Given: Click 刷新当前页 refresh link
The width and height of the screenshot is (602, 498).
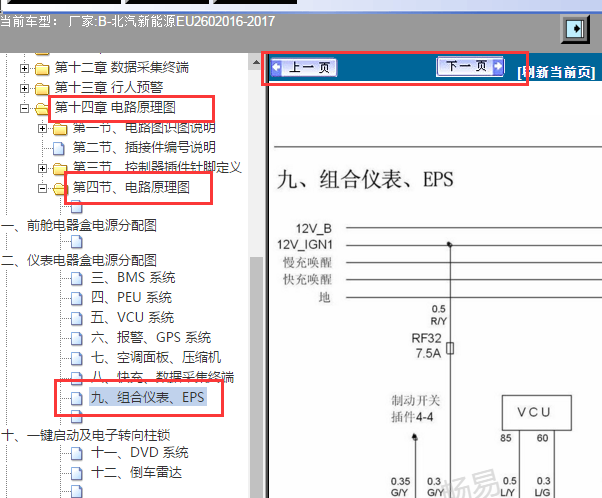Looking at the screenshot, I should tap(557, 72).
